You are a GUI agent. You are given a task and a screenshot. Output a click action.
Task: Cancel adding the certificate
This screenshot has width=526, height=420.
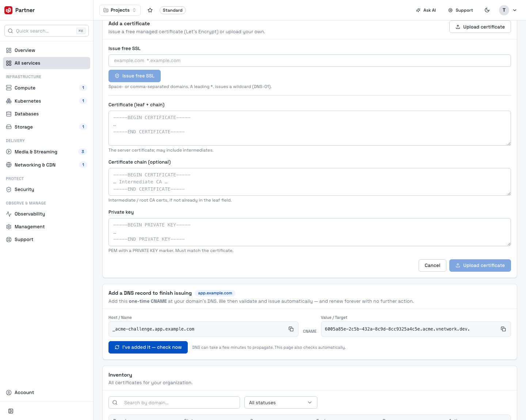pos(432,266)
